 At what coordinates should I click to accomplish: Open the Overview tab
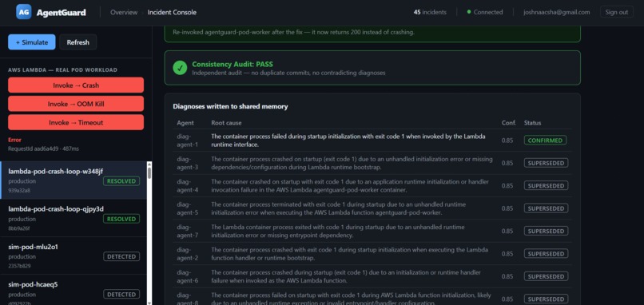(x=124, y=12)
